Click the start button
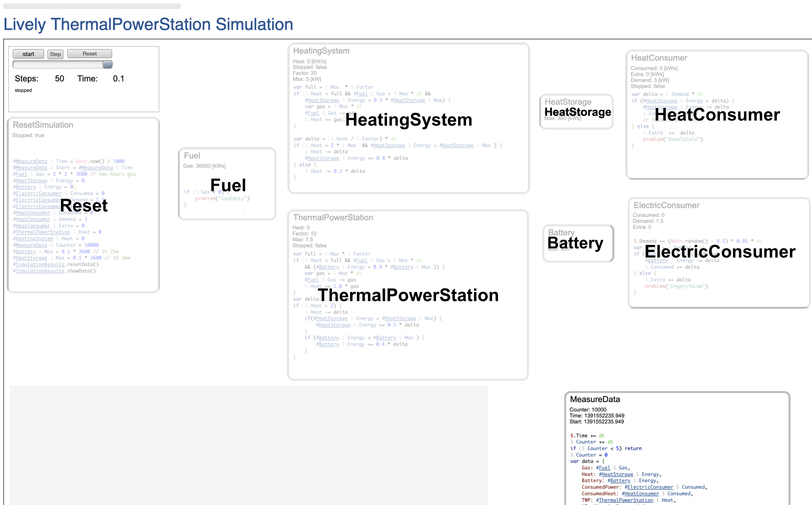Screen dimensions: 812x505 (28, 54)
